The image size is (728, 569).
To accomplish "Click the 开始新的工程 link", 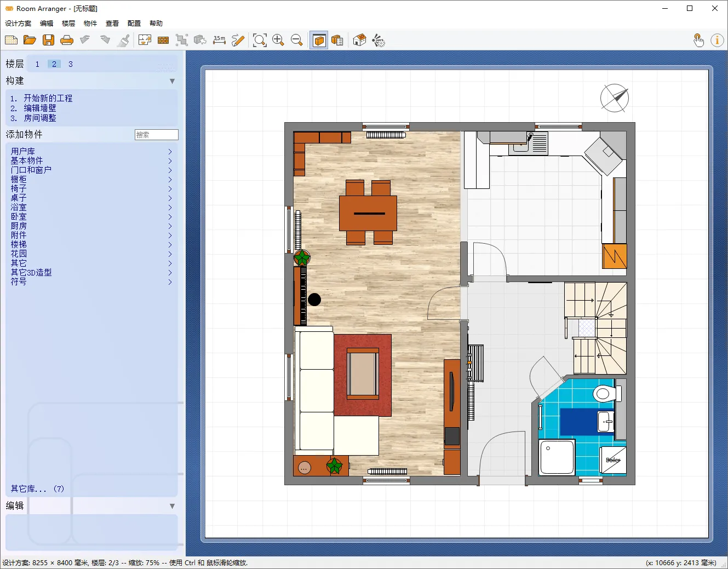I will tap(48, 97).
